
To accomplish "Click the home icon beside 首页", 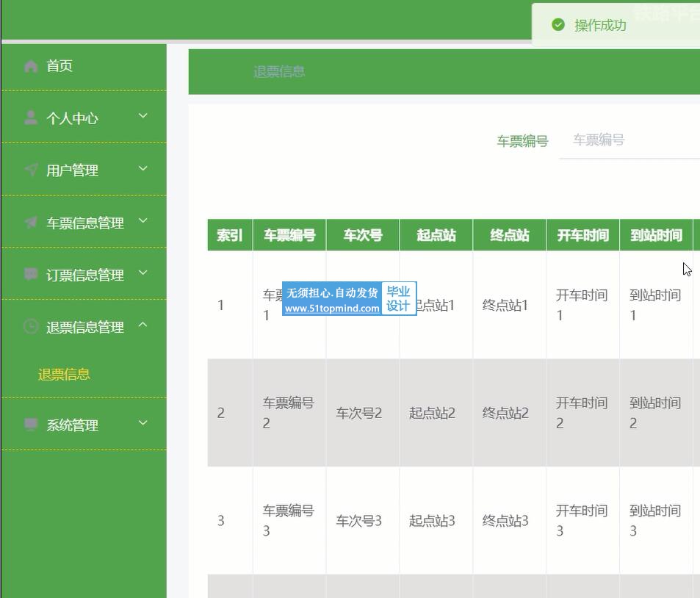I will 31,66.
